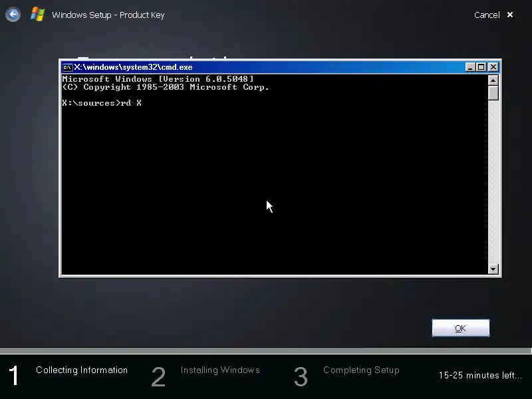Go back with the blue arrow button

pyautogui.click(x=13, y=15)
